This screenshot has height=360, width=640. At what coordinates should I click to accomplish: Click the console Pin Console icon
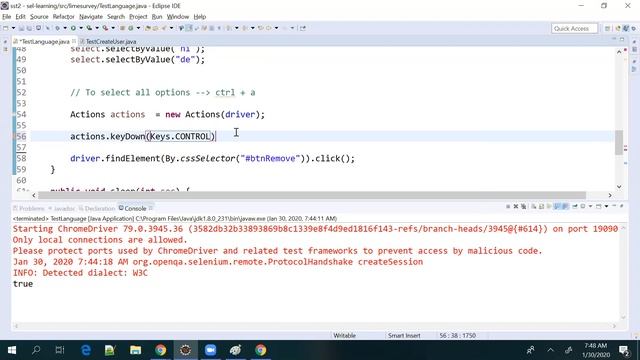click(575, 207)
